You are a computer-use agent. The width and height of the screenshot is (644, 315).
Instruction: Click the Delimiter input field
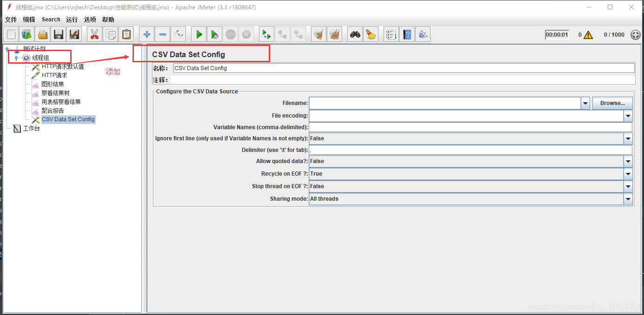(x=471, y=150)
